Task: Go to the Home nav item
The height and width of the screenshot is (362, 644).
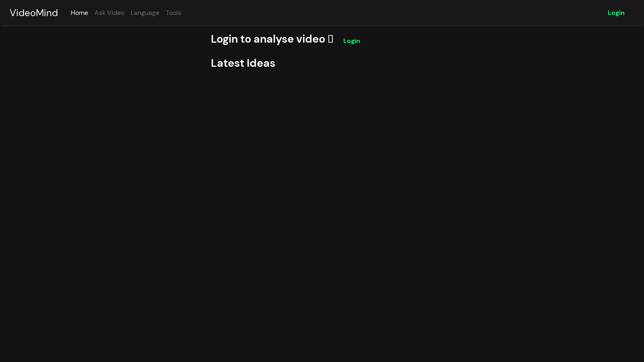Action: [x=79, y=13]
